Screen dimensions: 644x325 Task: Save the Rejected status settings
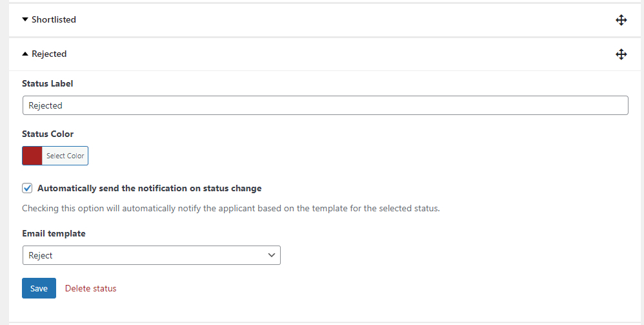(39, 288)
